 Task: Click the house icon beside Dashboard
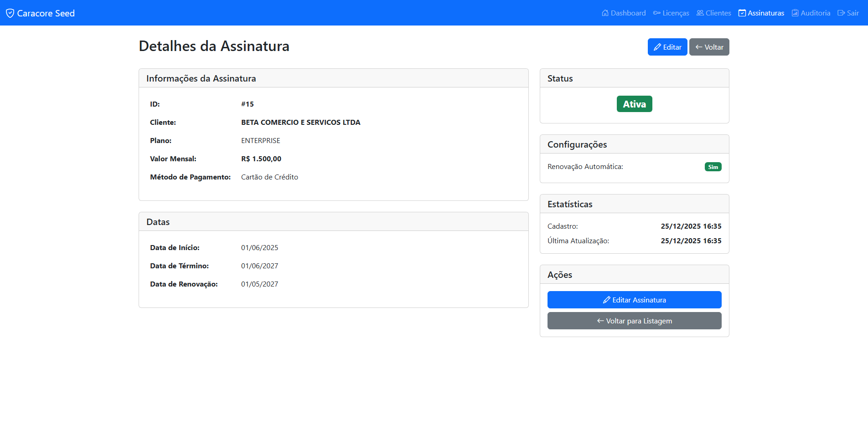(605, 13)
